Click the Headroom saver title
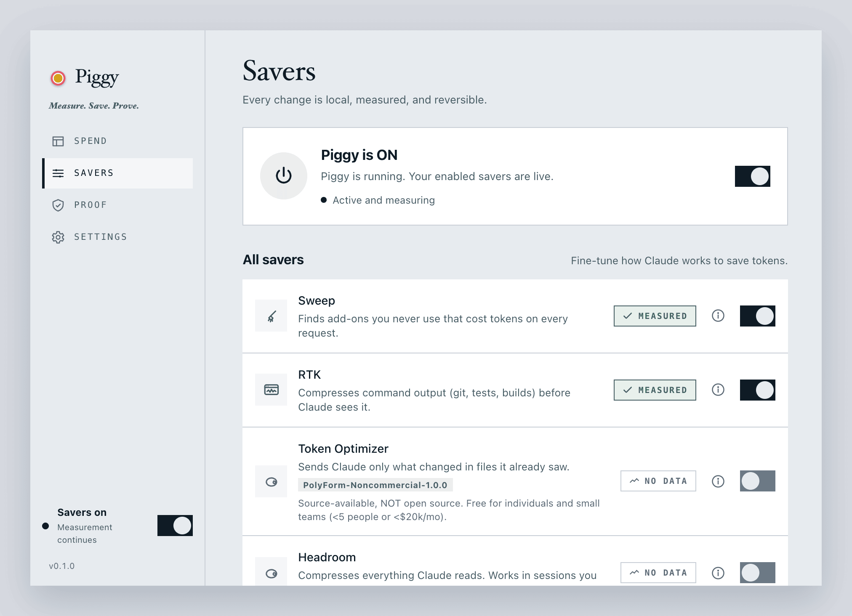The height and width of the screenshot is (616, 852). (x=327, y=558)
